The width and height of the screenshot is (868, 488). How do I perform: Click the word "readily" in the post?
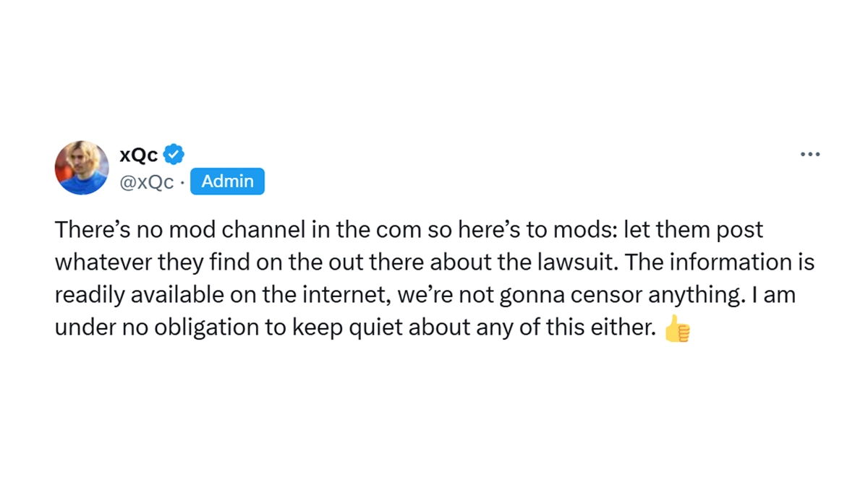click(85, 295)
